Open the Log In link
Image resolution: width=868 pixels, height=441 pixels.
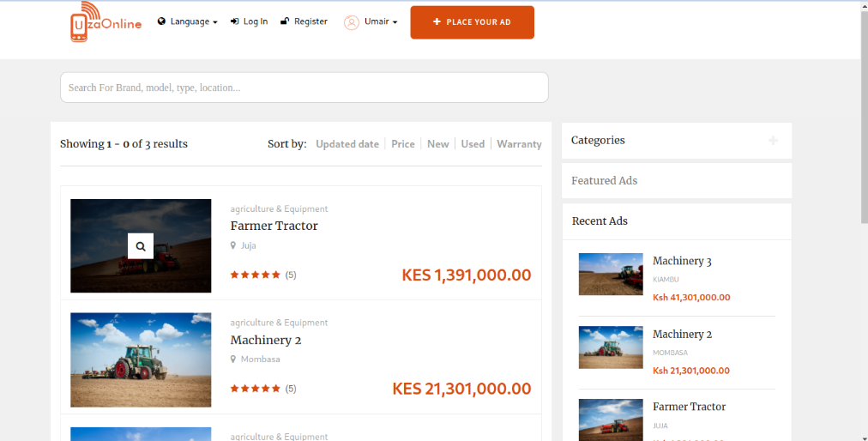pyautogui.click(x=249, y=21)
